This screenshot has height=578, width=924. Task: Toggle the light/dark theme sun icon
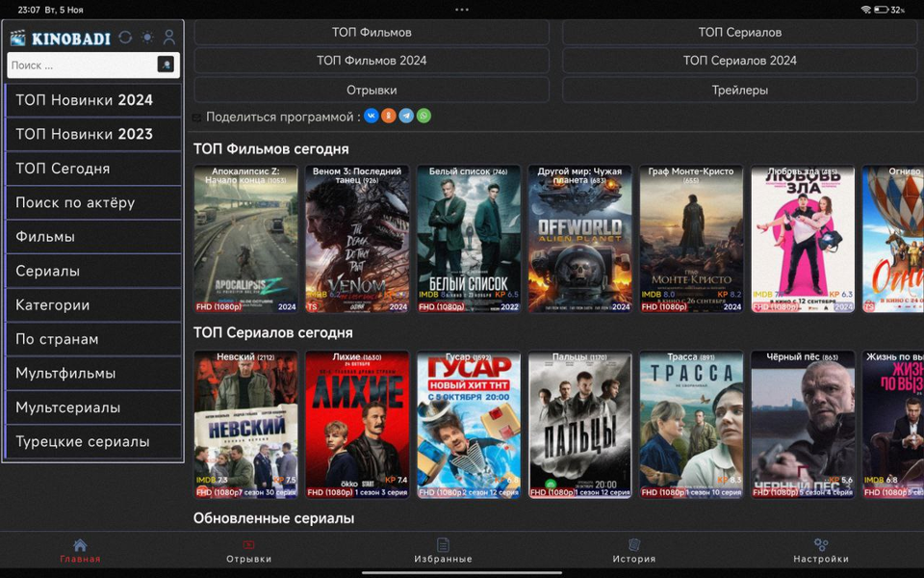147,38
